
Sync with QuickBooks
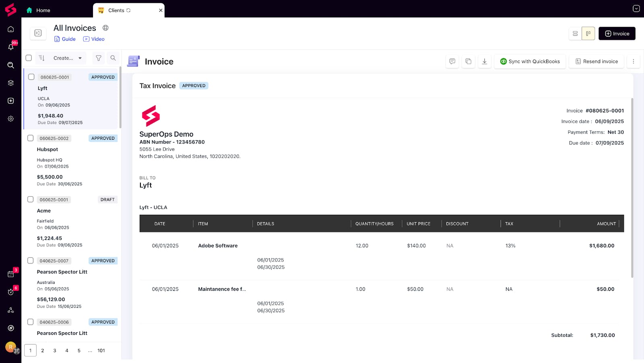[530, 61]
